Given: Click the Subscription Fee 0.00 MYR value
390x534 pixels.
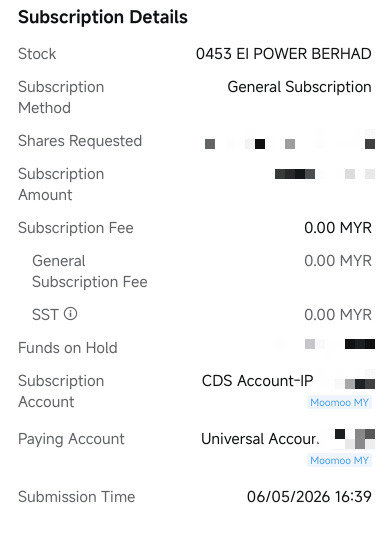Looking at the screenshot, I should pyautogui.click(x=338, y=228).
